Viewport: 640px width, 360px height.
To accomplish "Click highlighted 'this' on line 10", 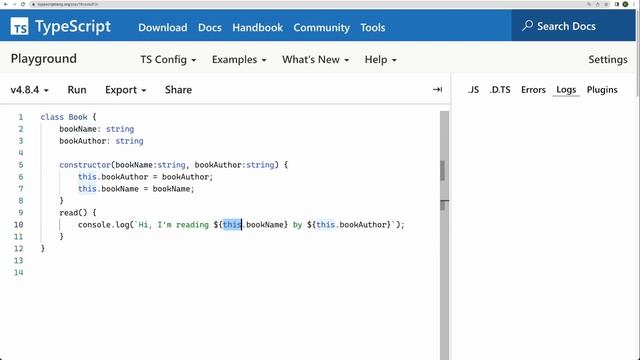I will click(x=232, y=224).
